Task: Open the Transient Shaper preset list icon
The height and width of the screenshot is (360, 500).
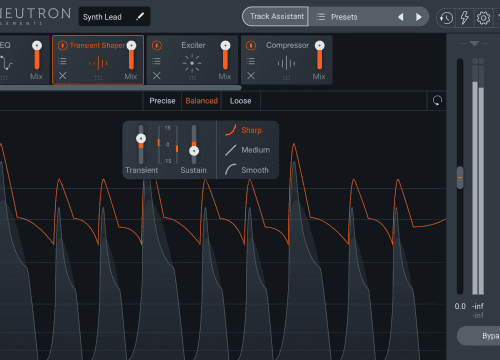Action: point(62,61)
